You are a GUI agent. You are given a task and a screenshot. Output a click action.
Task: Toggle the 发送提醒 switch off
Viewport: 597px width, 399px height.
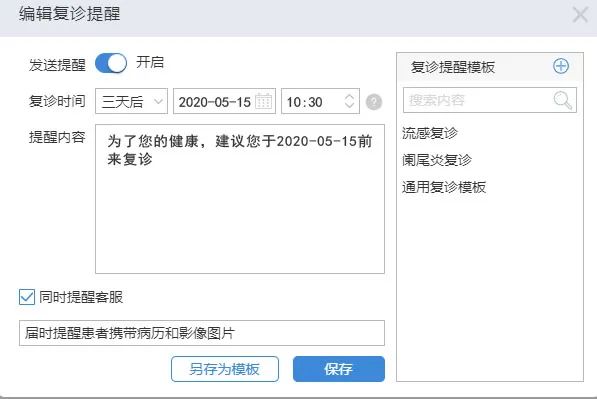(x=111, y=63)
